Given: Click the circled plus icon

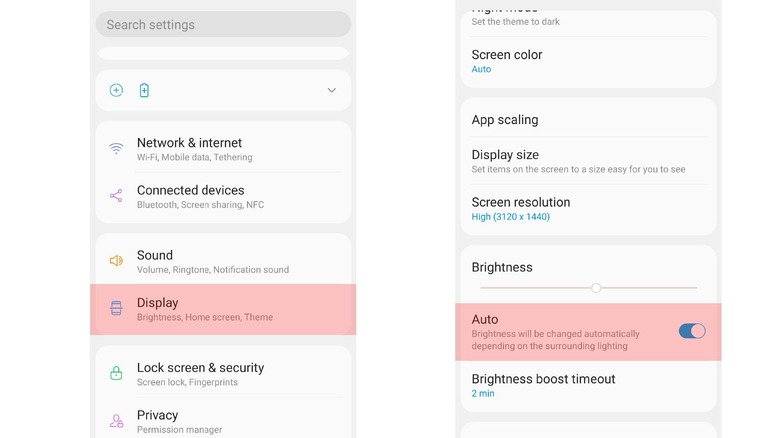Looking at the screenshot, I should (116, 90).
